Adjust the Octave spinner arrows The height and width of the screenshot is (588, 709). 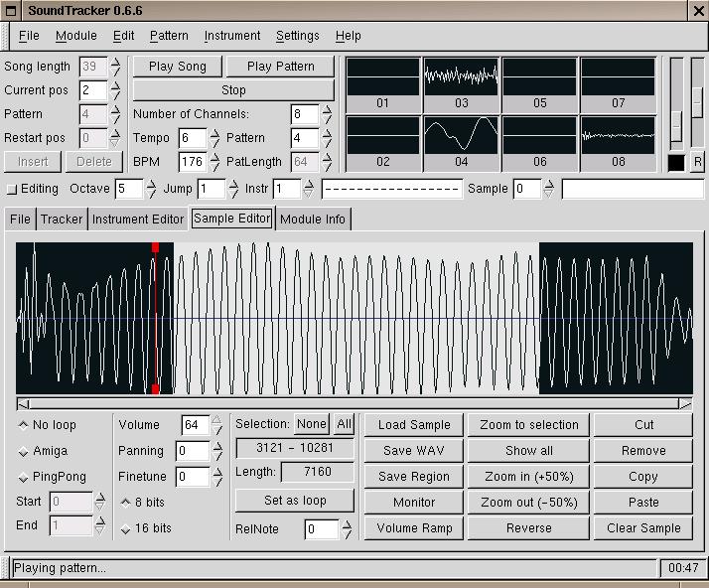[151, 189]
